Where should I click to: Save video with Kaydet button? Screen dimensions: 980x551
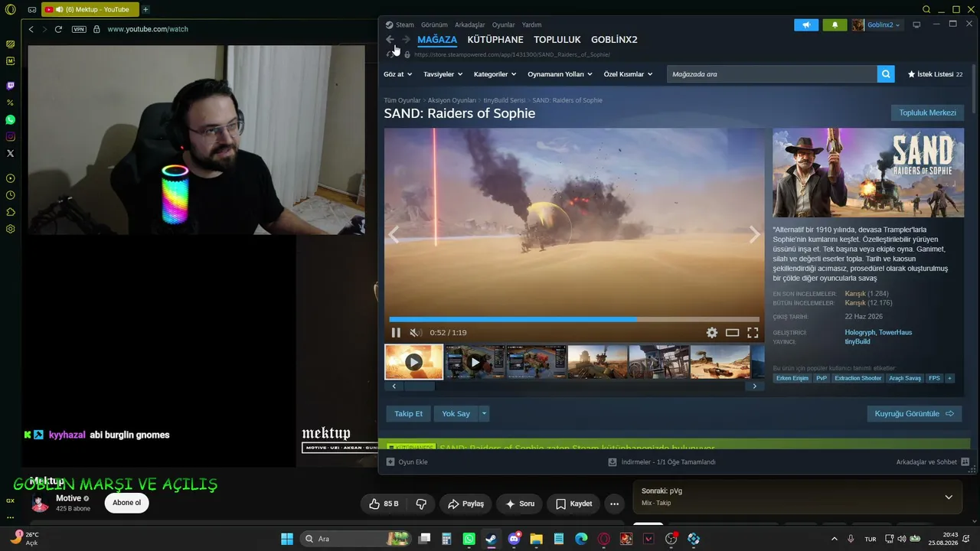click(573, 504)
